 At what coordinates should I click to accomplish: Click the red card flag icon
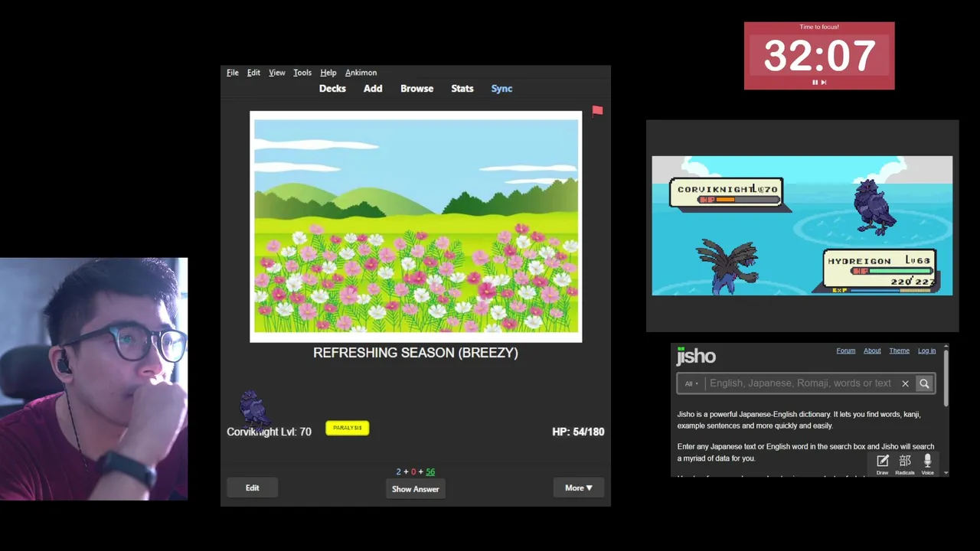coord(597,111)
